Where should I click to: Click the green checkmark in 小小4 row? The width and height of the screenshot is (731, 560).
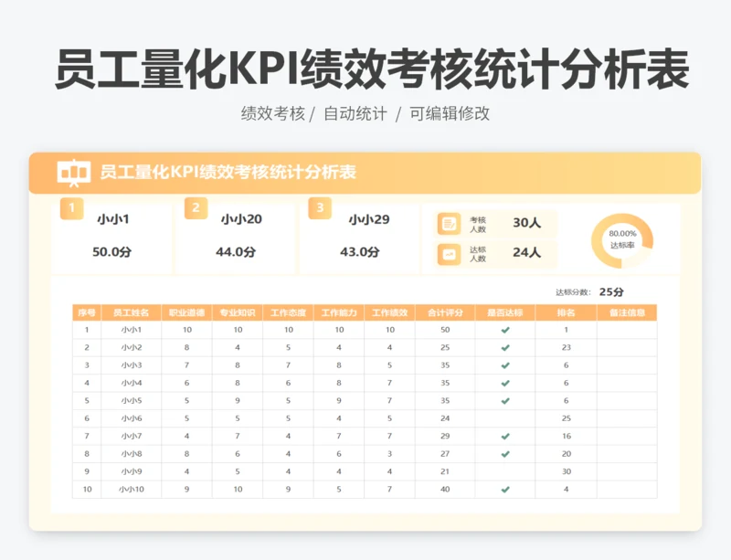pos(505,384)
